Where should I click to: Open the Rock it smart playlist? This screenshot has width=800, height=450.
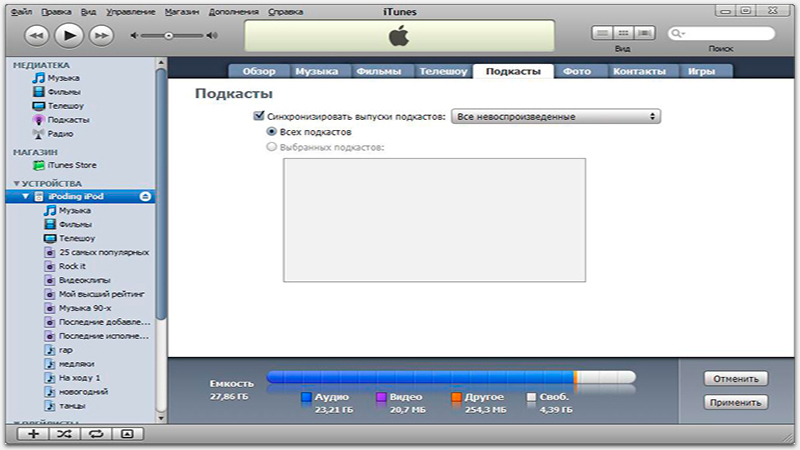(x=65, y=266)
